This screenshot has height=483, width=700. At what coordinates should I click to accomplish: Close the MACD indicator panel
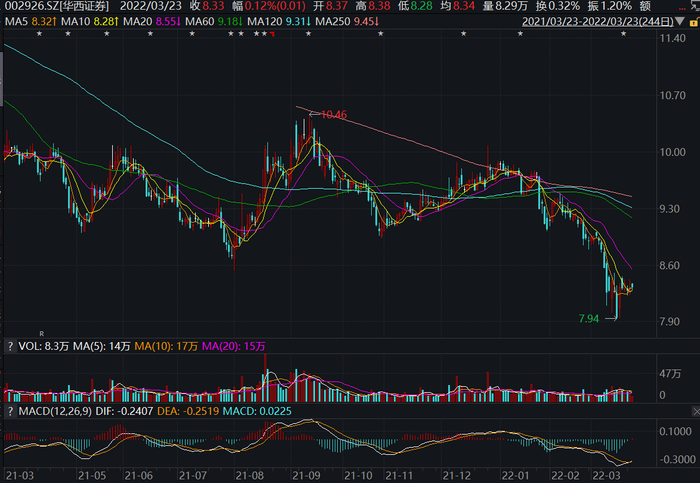(696, 411)
